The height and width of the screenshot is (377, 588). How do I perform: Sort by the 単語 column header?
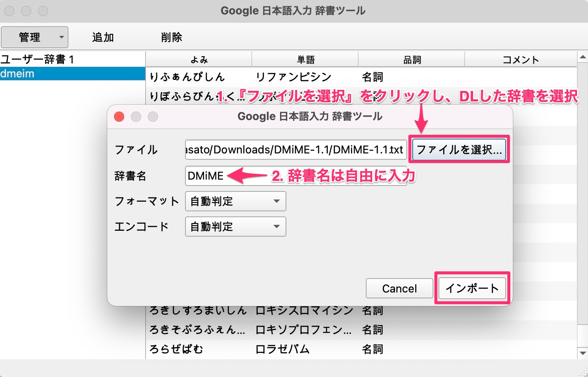point(305,59)
